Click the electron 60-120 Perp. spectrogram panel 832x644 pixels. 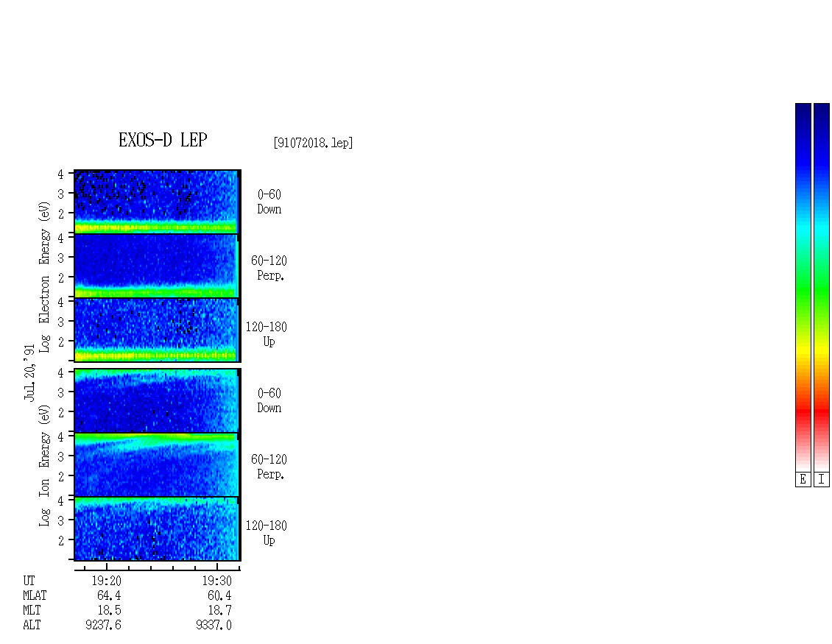158,266
